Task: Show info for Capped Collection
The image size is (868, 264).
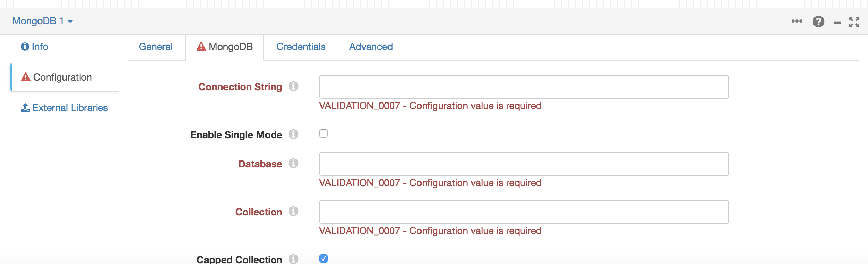Action: [x=293, y=259]
